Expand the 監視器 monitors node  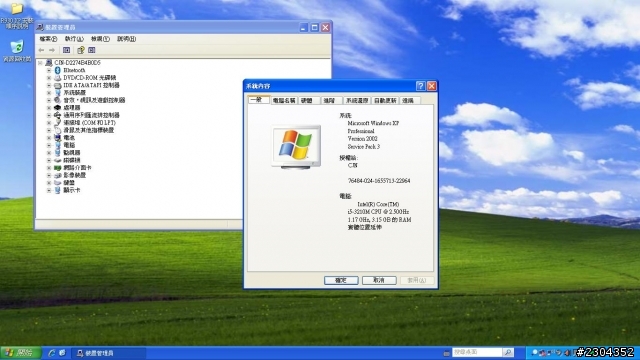[x=49, y=153]
